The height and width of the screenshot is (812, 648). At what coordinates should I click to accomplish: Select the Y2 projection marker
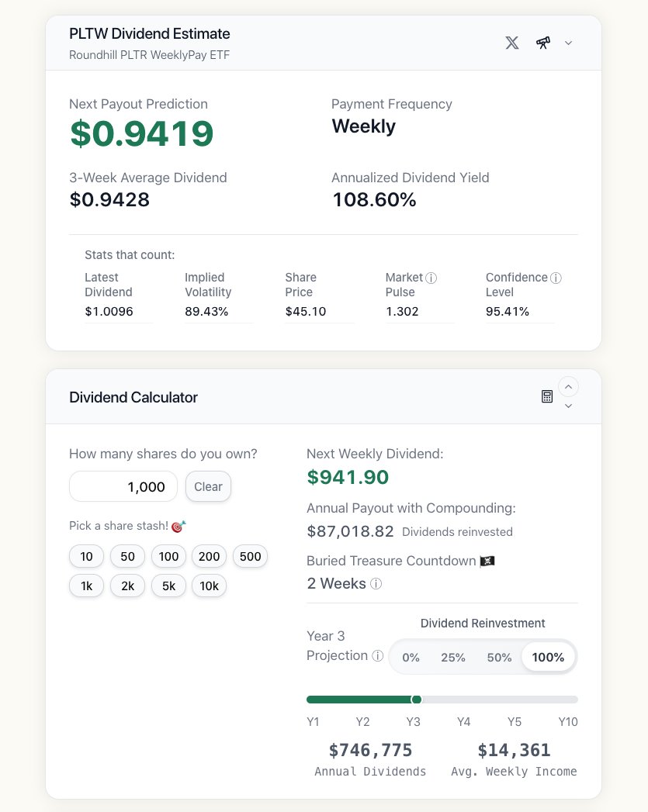tap(362, 721)
